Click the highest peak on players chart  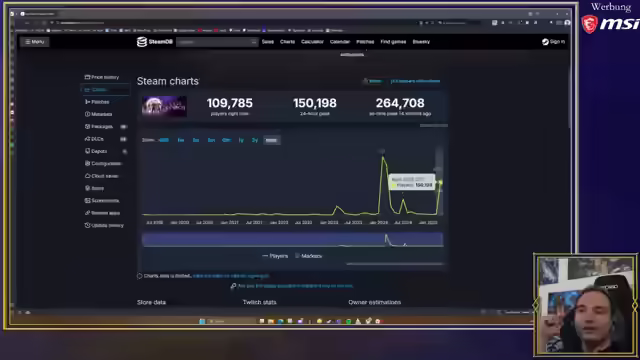(383, 157)
